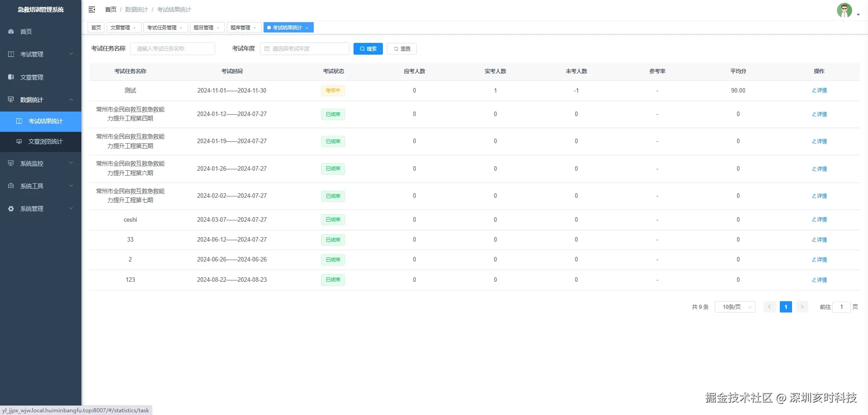Click the 系统工具 sidebar icon
Image resolution: width=868 pixels, height=415 pixels.
point(11,186)
